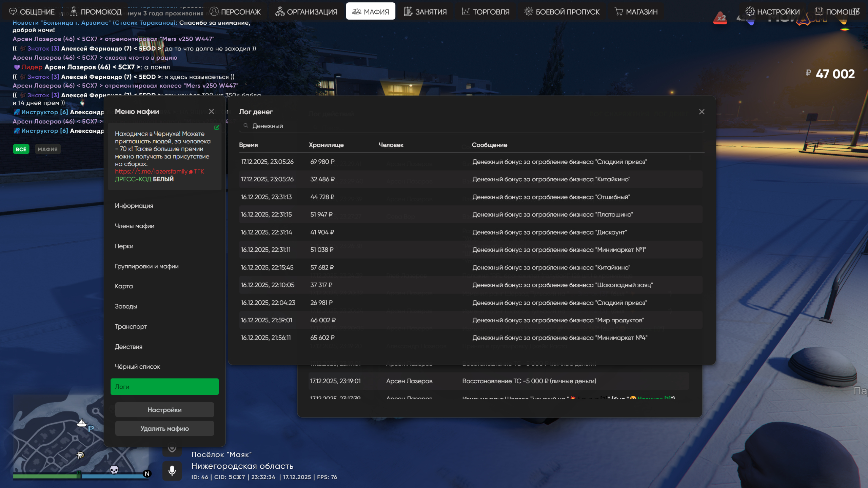868x488 pixels.
Task: Open Чёрный список menu entry
Action: coord(137,367)
